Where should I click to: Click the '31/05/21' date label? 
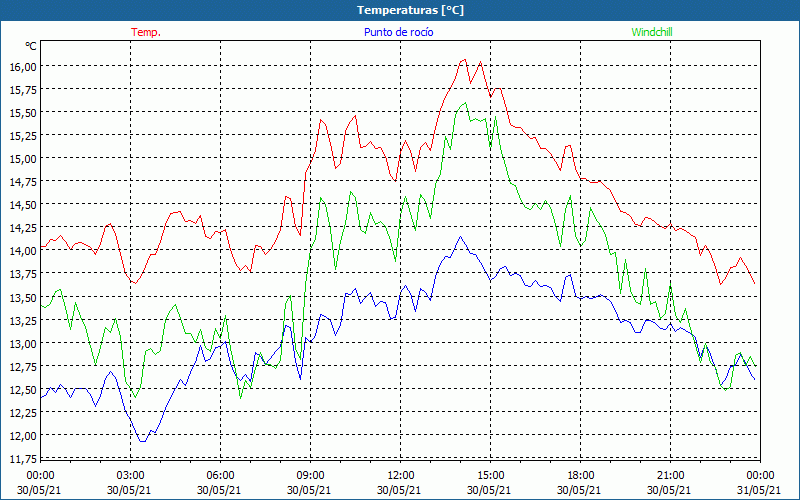coord(760,490)
